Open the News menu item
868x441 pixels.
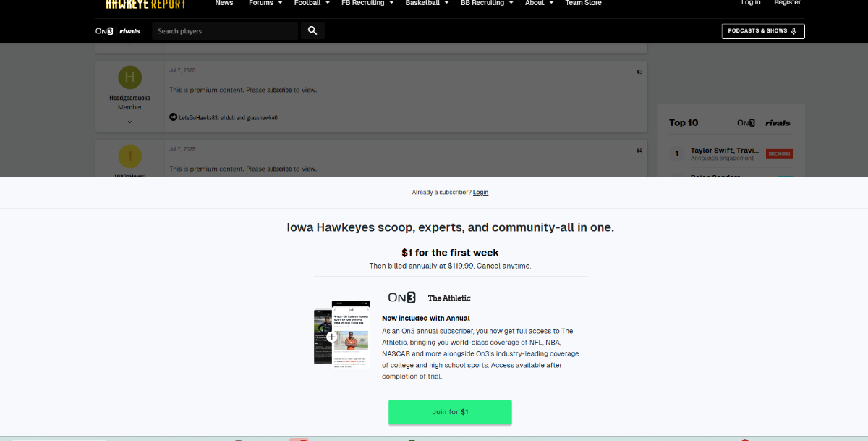pyautogui.click(x=224, y=3)
